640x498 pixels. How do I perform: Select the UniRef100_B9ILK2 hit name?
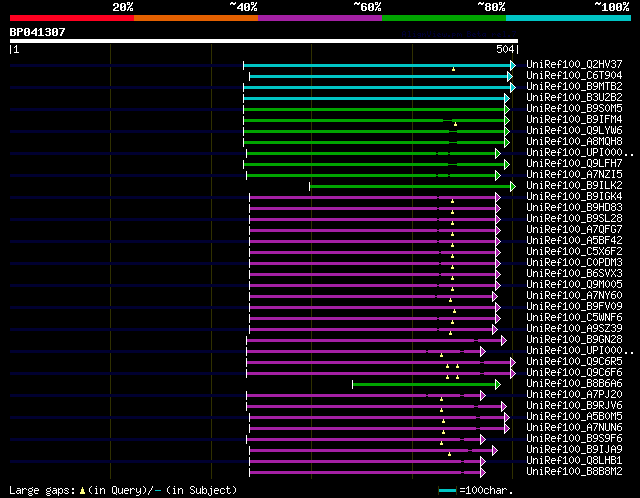[574, 185]
